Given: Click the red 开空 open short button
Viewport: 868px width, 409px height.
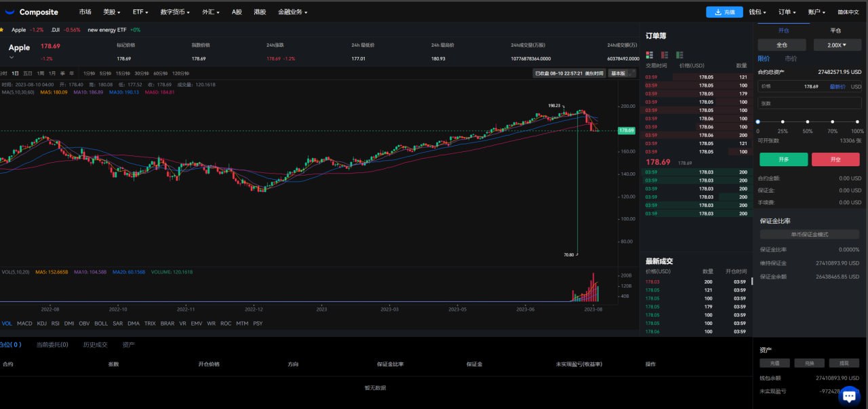Looking at the screenshot, I should [x=835, y=159].
